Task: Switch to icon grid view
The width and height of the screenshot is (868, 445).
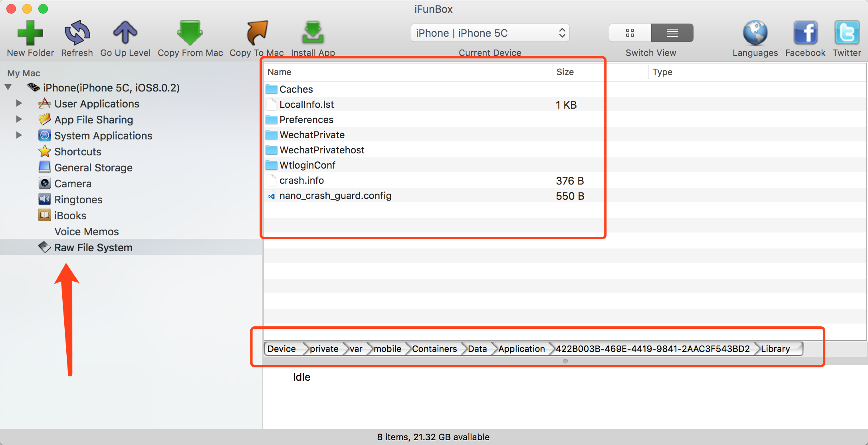Action: tap(630, 33)
